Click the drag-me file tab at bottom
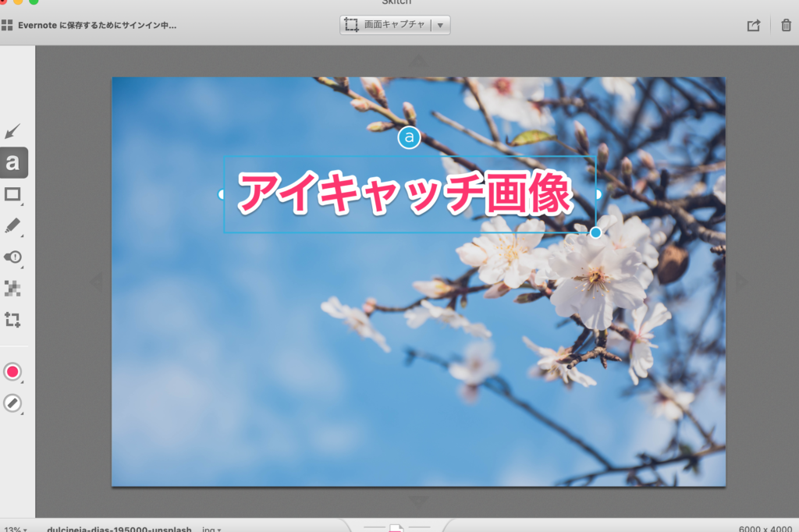799x532 pixels. (x=396, y=527)
